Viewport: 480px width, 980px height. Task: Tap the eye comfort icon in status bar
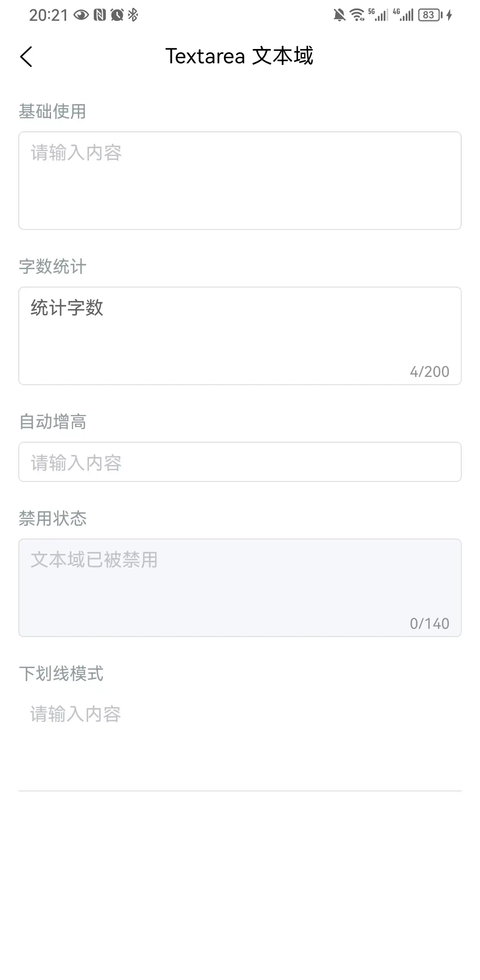[x=81, y=16]
